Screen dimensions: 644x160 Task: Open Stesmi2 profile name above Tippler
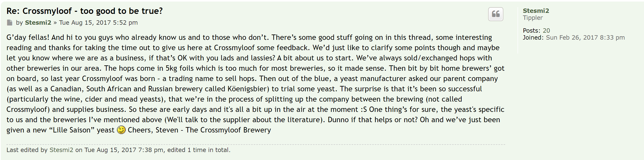pyautogui.click(x=536, y=11)
